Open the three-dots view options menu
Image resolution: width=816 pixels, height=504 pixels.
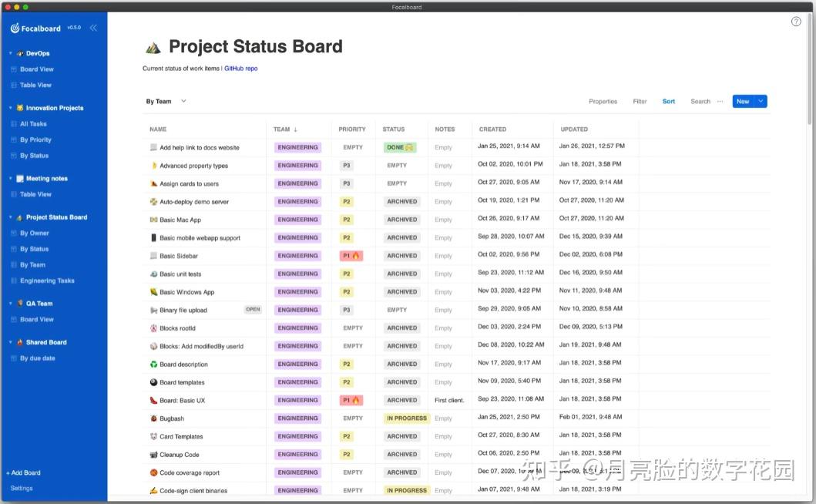coord(720,102)
